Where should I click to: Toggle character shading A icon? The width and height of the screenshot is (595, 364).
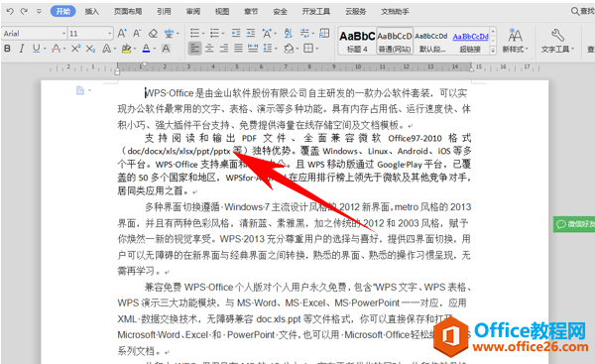tap(166, 49)
